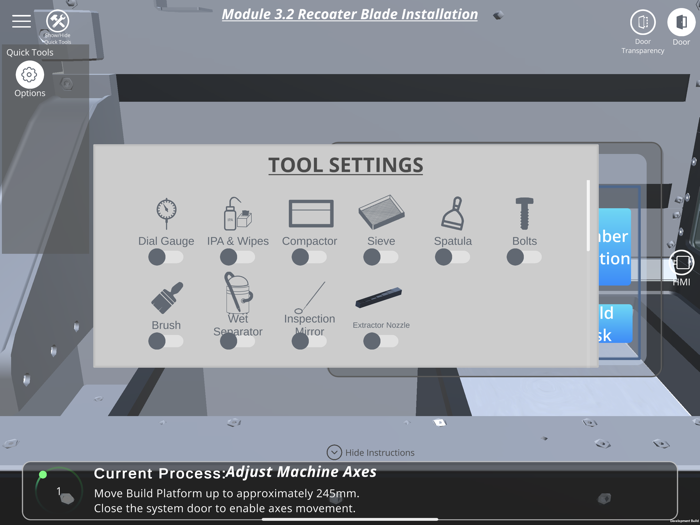Image resolution: width=700 pixels, height=525 pixels.
Task: Click the Sieve tool icon
Action: [x=381, y=213]
